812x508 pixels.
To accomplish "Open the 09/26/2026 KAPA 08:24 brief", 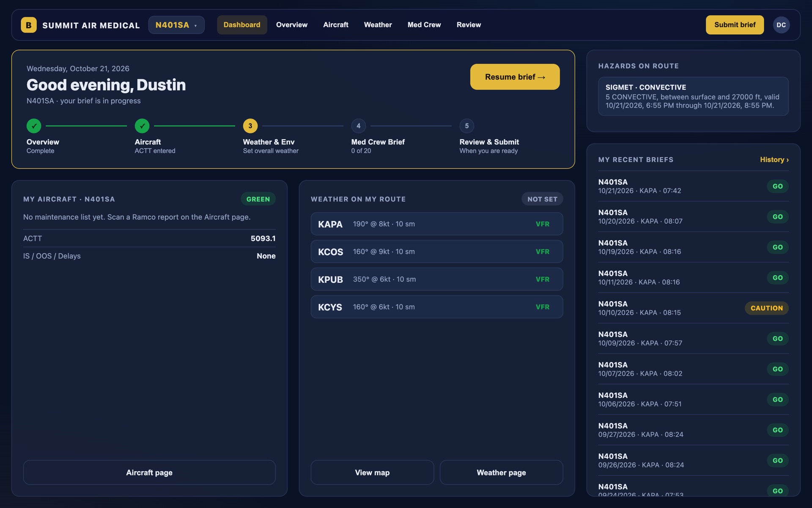I will click(x=693, y=461).
